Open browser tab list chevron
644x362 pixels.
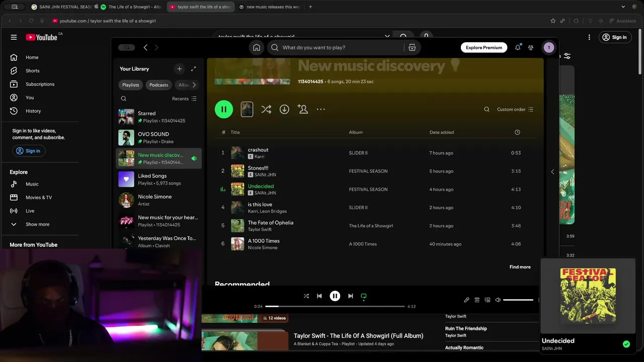623,7
